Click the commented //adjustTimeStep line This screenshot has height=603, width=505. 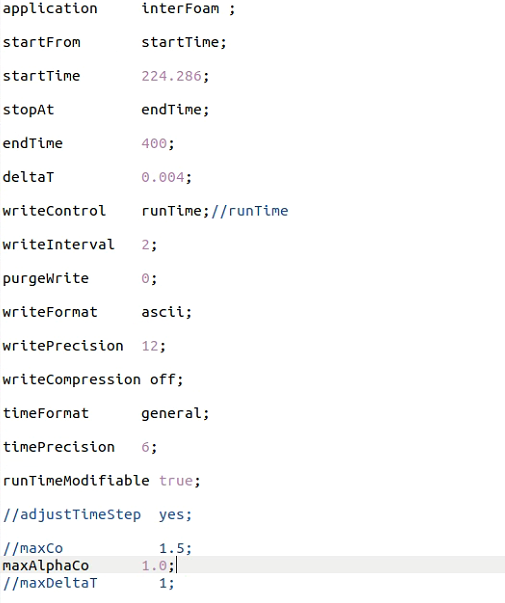click(97, 515)
